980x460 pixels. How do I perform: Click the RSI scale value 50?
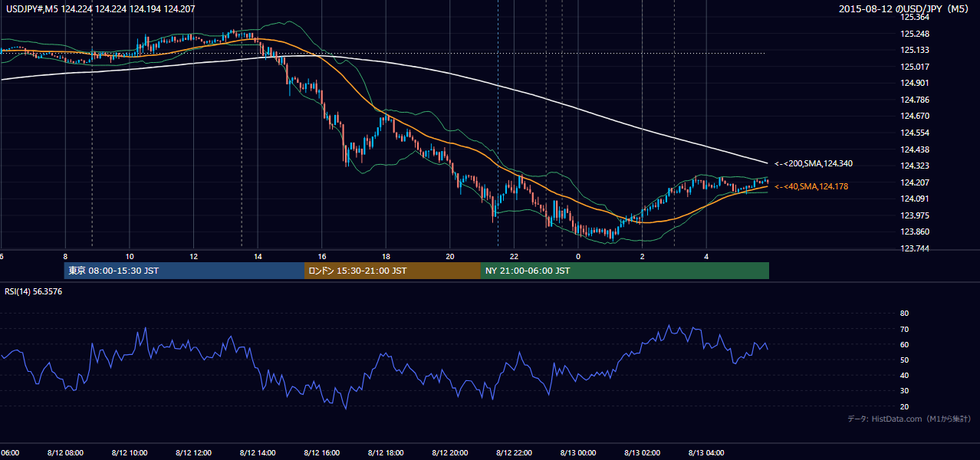[904, 360]
